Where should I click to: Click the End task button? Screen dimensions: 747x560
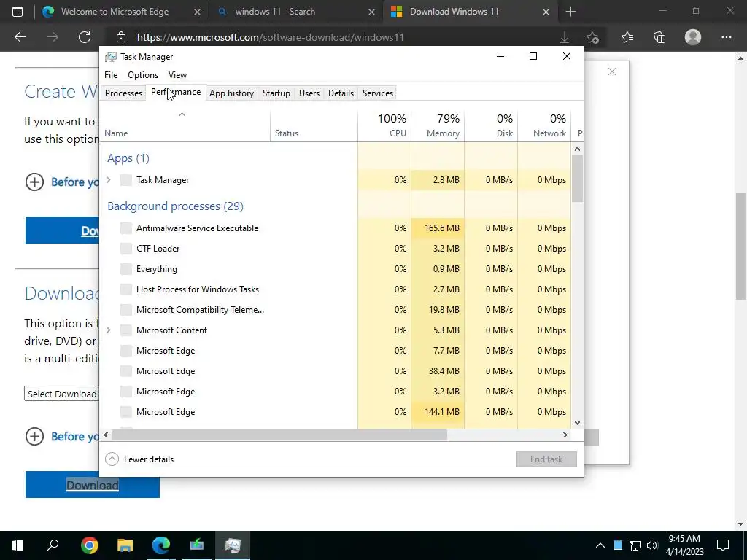pos(546,459)
